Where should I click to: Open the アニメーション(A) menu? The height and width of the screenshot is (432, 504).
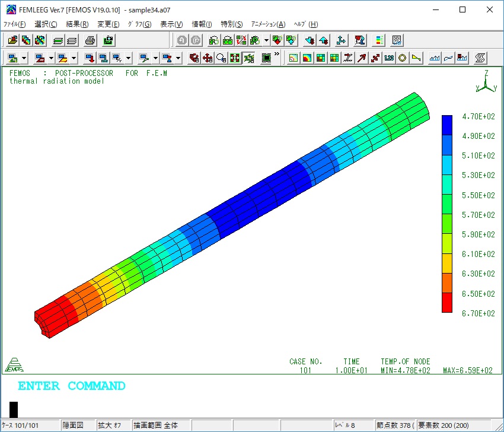tap(268, 24)
